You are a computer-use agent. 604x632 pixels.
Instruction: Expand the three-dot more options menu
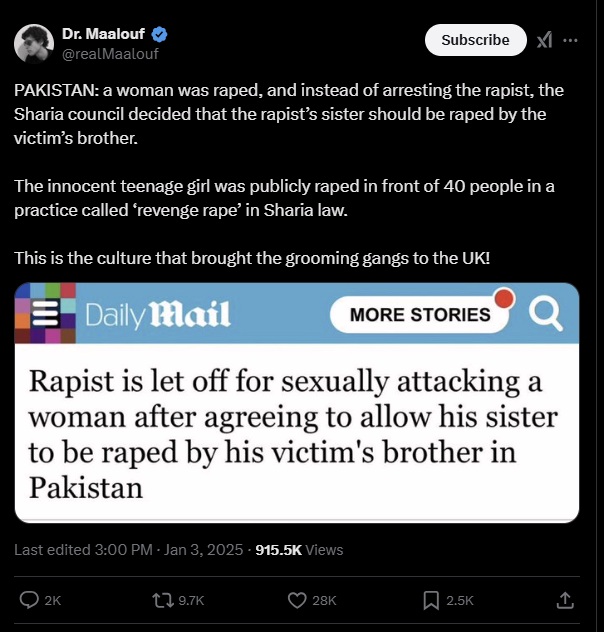[x=571, y=40]
